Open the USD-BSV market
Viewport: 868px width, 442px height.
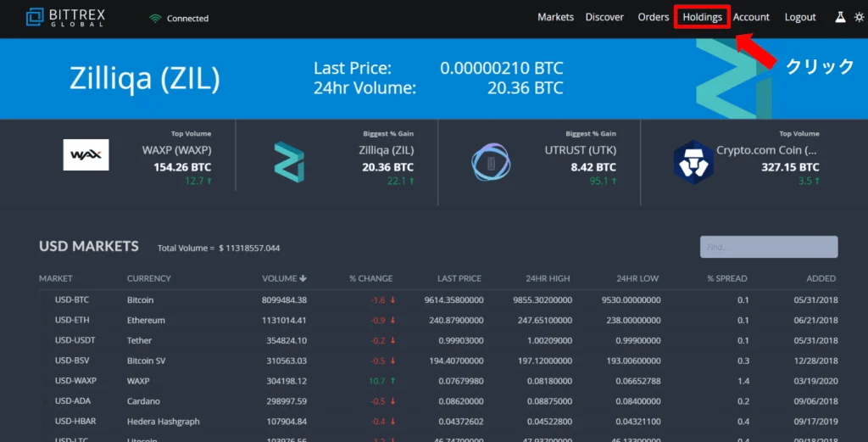tap(71, 361)
